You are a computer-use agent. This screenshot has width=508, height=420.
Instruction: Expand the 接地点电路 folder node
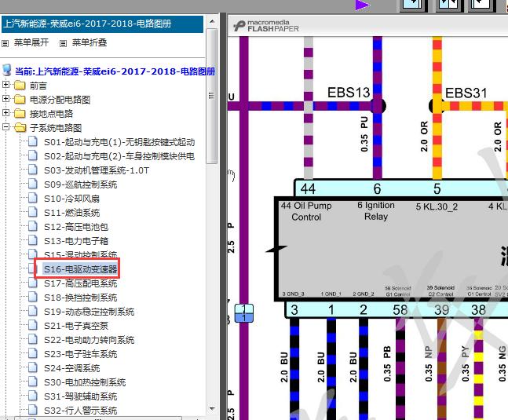click(5, 113)
